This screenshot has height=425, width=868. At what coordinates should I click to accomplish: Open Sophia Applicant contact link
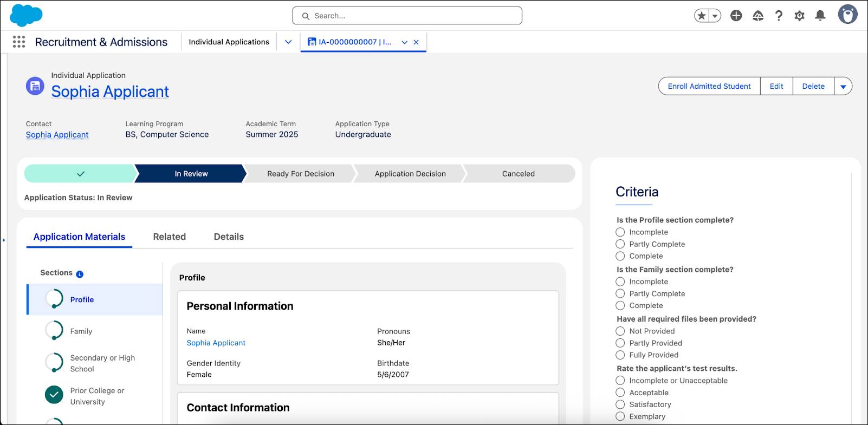point(57,135)
